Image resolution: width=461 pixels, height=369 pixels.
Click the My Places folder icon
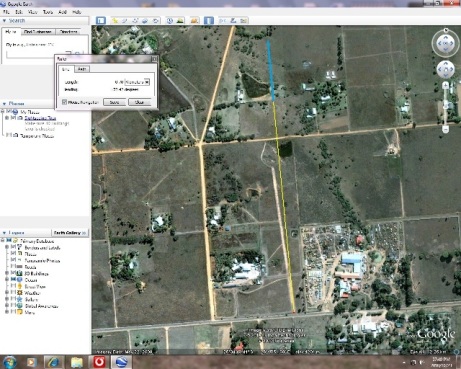[x=15, y=112]
